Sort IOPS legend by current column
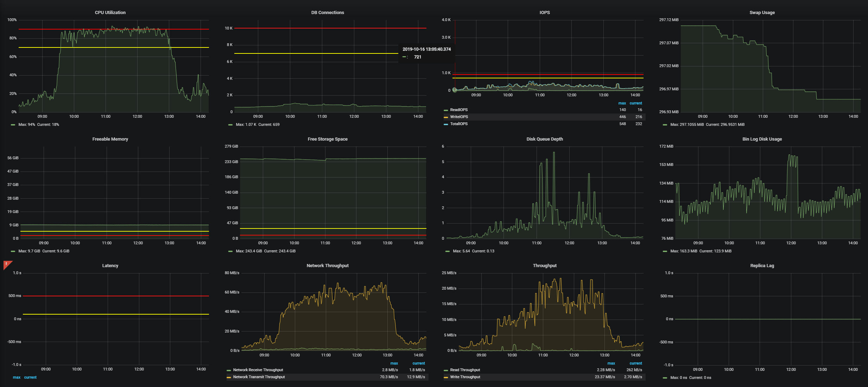Screen dimensions: 868x387 (635, 103)
